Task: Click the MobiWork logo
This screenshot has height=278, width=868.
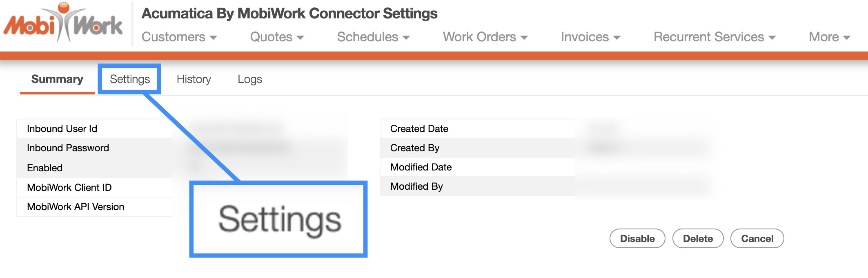Action: pyautogui.click(x=63, y=24)
